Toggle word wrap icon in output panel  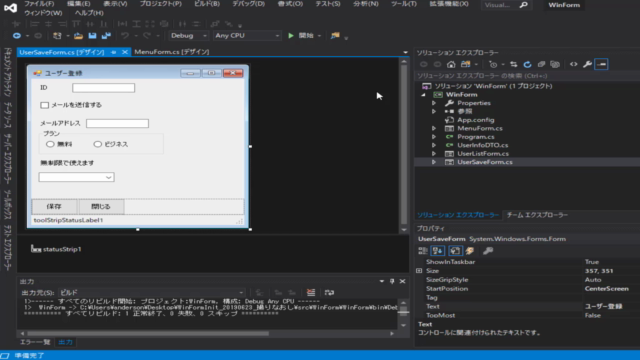(x=329, y=292)
